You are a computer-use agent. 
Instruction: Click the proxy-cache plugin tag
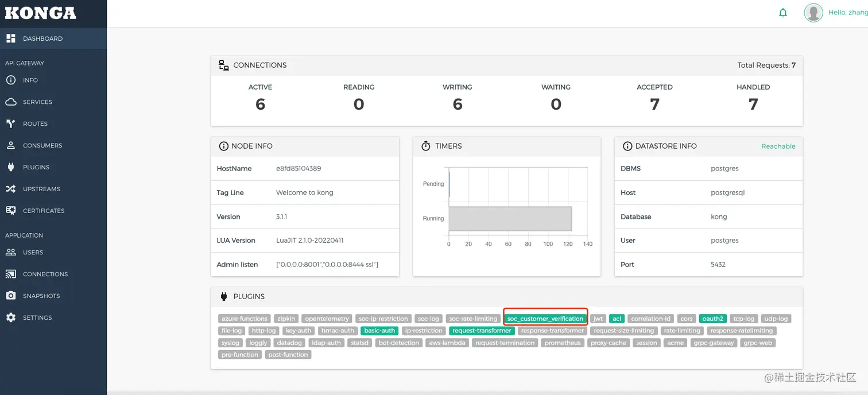point(609,343)
